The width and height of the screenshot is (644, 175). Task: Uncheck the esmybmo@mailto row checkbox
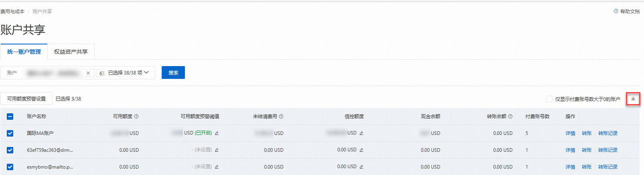[10, 167]
